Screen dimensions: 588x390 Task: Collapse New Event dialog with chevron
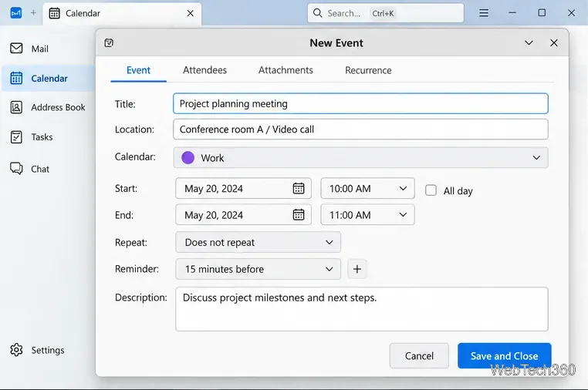529,42
